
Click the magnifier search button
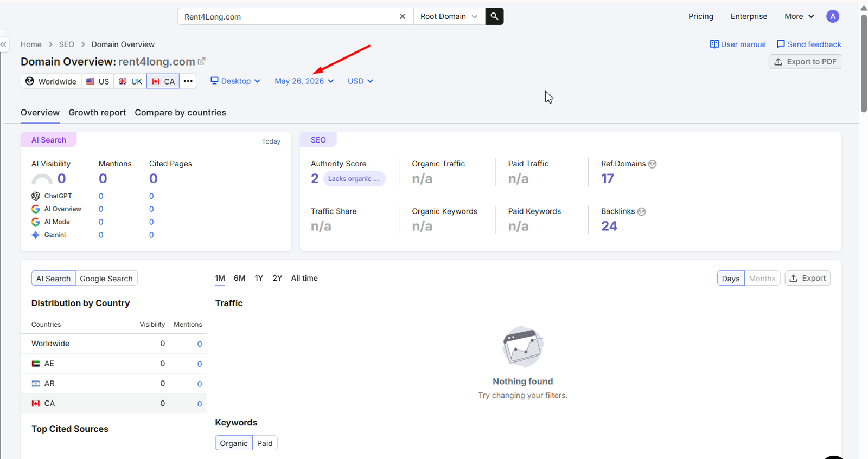point(494,16)
